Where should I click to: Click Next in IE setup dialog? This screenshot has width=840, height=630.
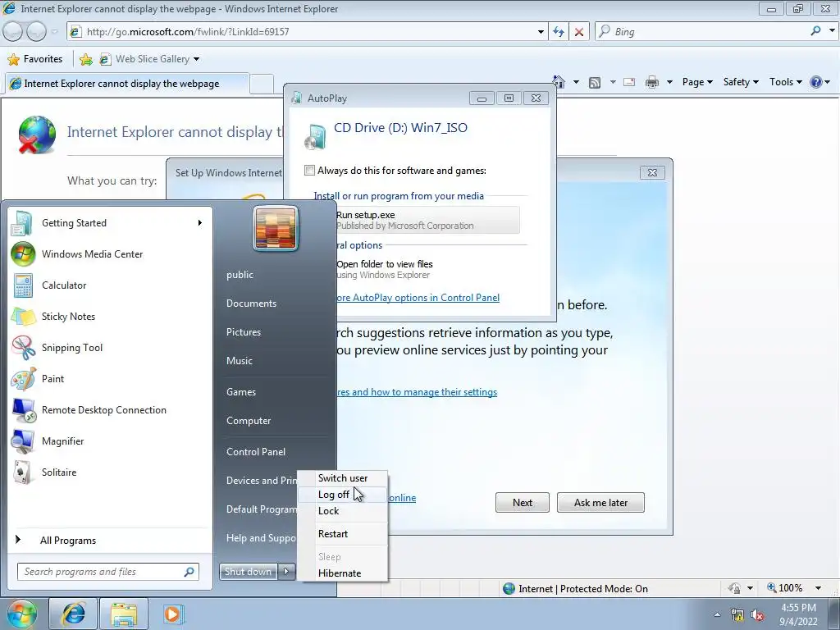[523, 503]
